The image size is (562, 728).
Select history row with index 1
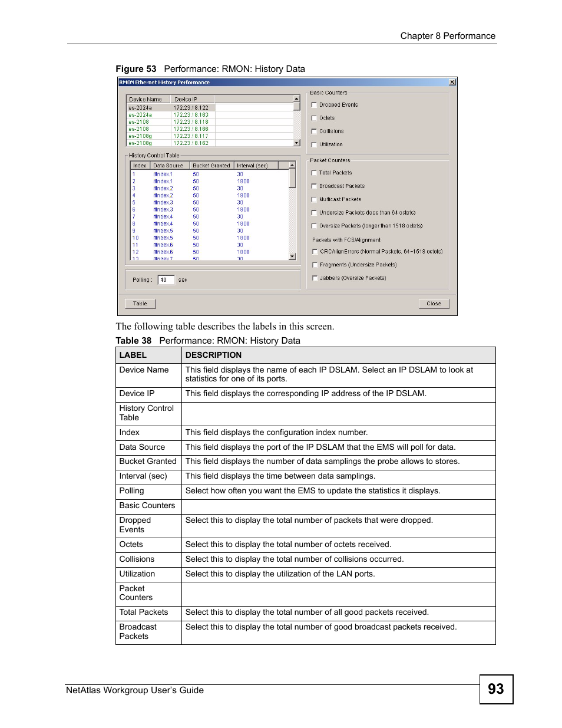[x=209, y=174]
